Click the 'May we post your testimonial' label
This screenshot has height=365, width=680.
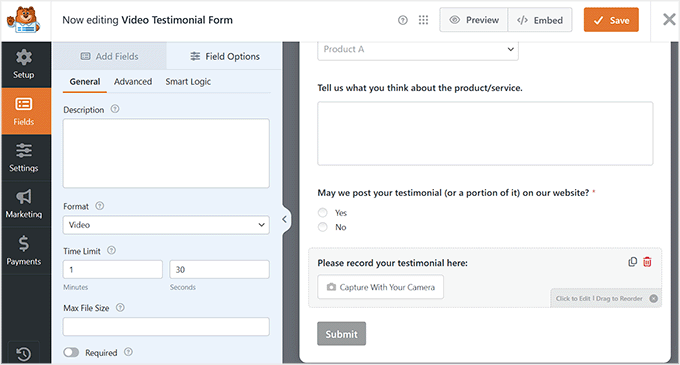coord(453,192)
